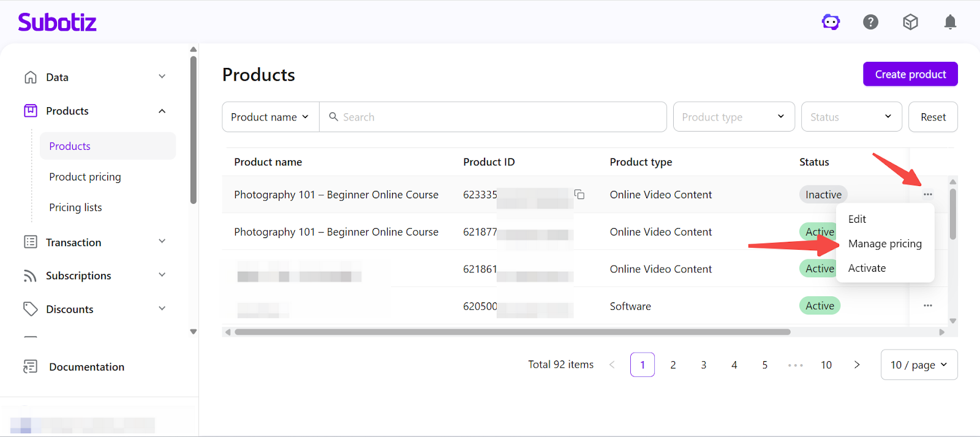Screen dimensions: 980x437
Task: Click the chatbot assistant icon in header
Action: (x=831, y=23)
